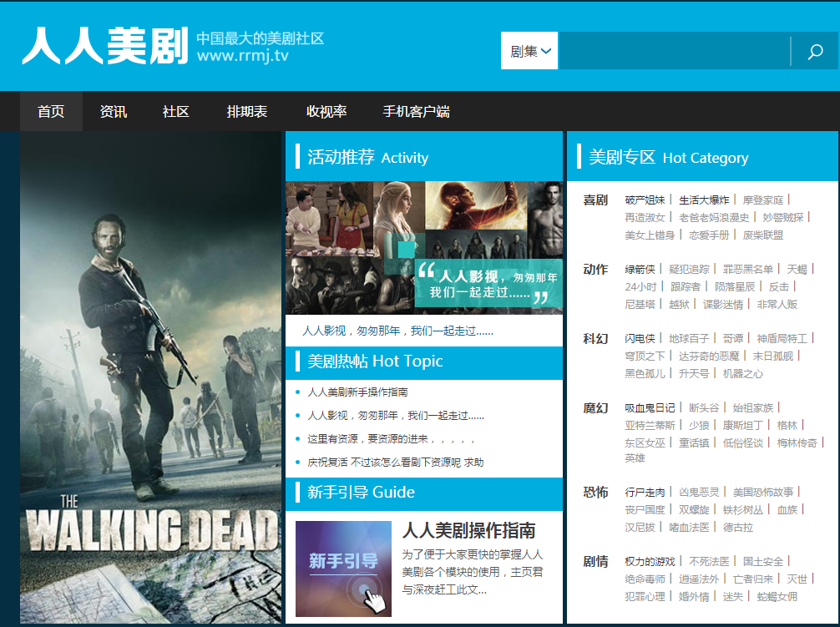Open the 犯罪心理 show link
The width and height of the screenshot is (840, 627).
tap(645, 597)
